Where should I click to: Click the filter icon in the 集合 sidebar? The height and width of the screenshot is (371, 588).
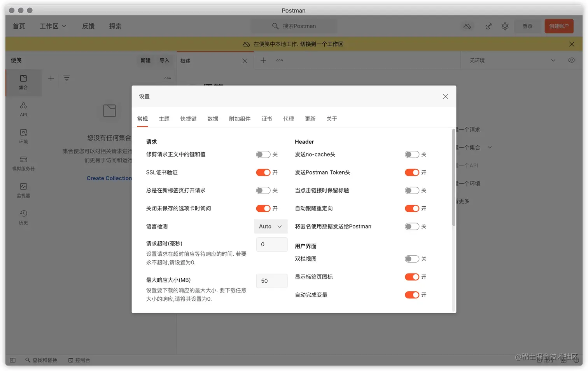(66, 78)
